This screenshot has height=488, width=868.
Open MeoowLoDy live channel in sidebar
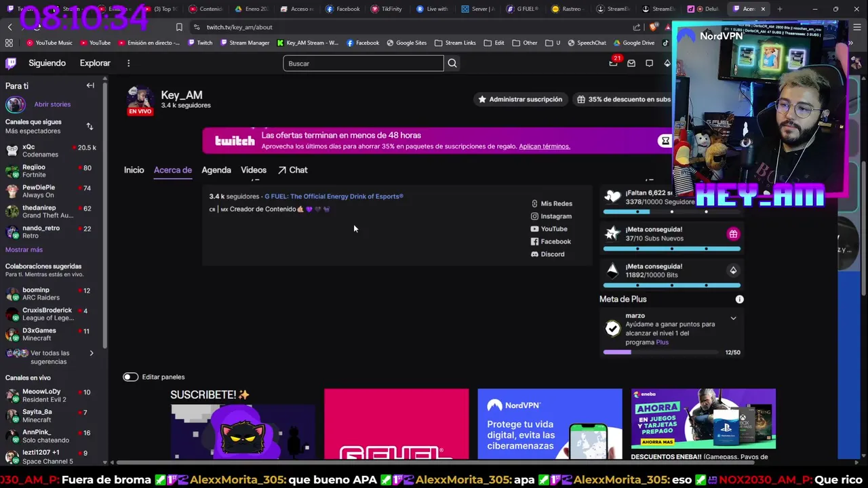coord(51,395)
